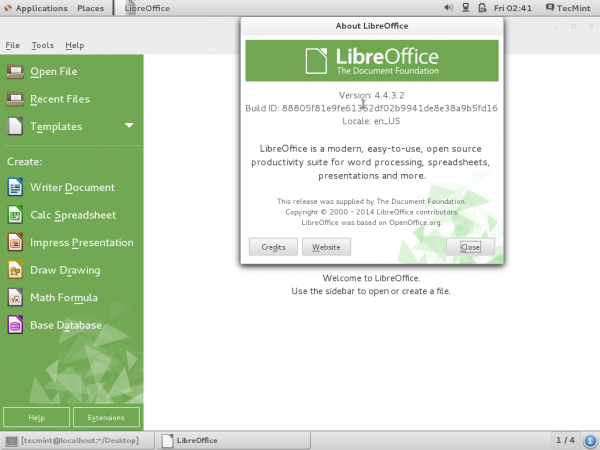Click 'LibreOffice was based on OpenOffice.org' text
Screen dimensions: 600x450
pyautogui.click(x=372, y=222)
